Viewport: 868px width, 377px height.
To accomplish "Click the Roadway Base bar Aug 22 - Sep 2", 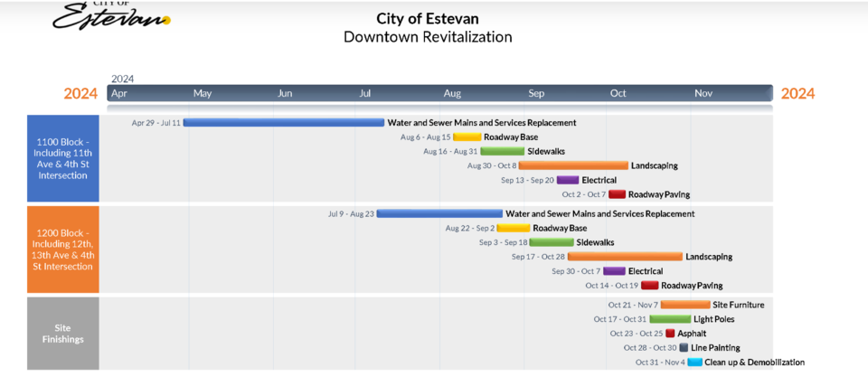I will [x=514, y=228].
